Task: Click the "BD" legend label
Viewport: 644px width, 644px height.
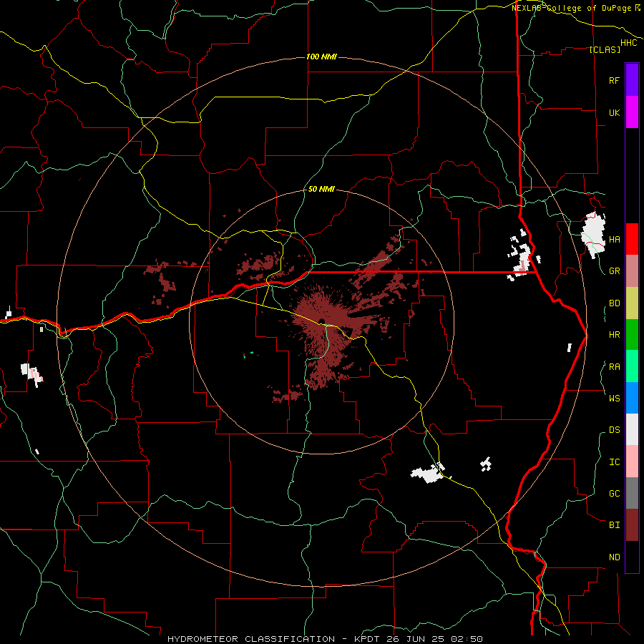Action: pyautogui.click(x=614, y=303)
